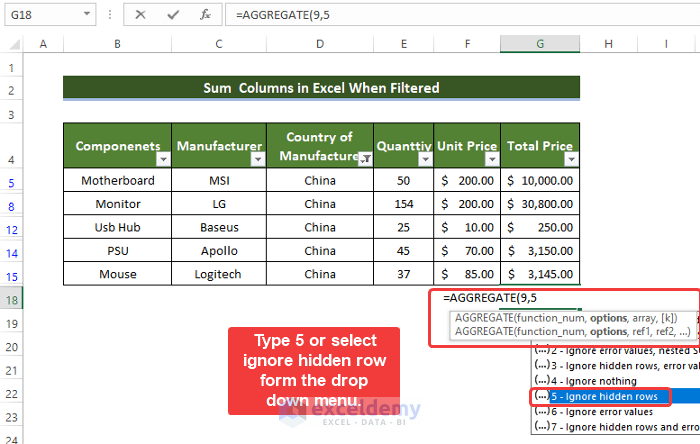Click the Motherboard cell

117,180
